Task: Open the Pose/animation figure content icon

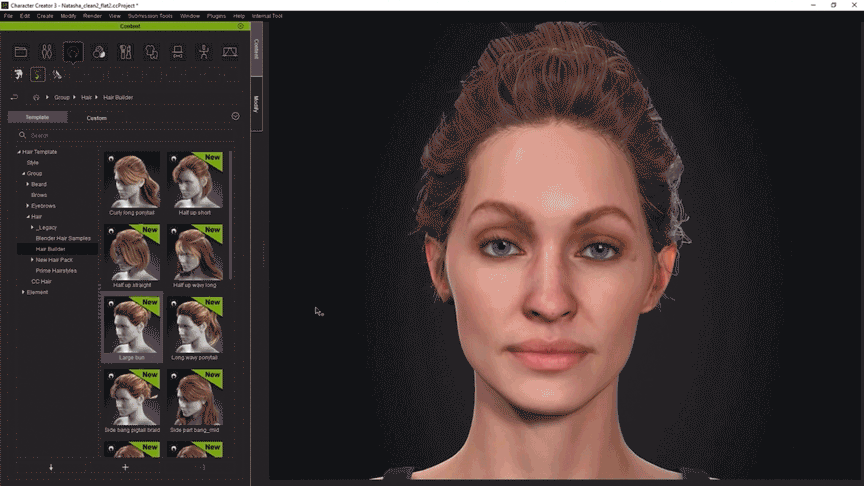Action: click(204, 52)
